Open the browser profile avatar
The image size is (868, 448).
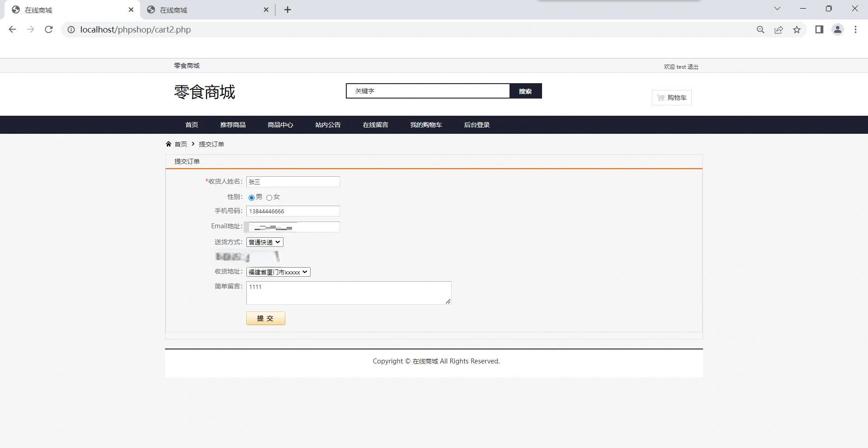[x=837, y=29]
